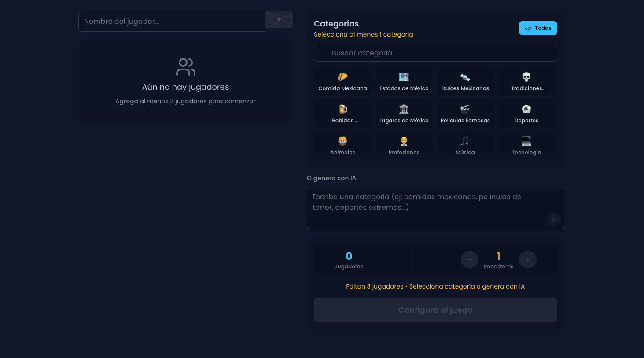The width and height of the screenshot is (644, 358).
Task: Send the AI category prompt
Action: coord(553,219)
